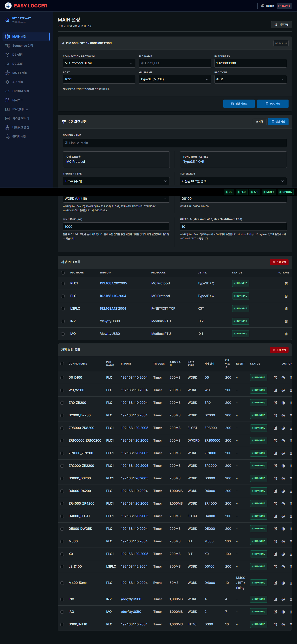Open the PLC Select dropdown

tap(233, 181)
